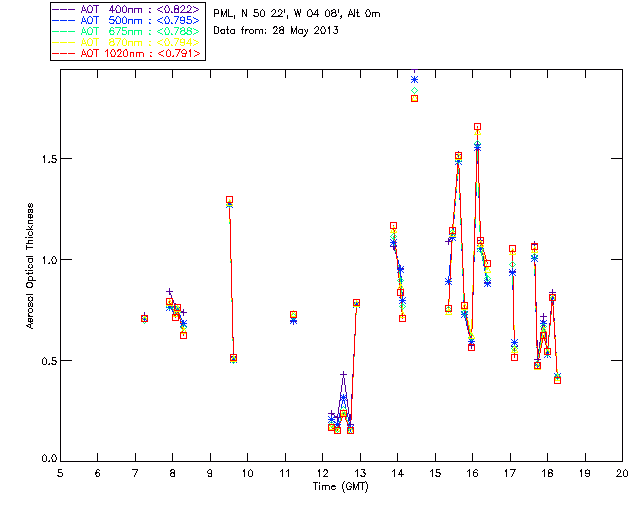This screenshot has height=512, width=640.
Task: Click the isolated data marker just after 7 GMT
Action: pos(144,318)
